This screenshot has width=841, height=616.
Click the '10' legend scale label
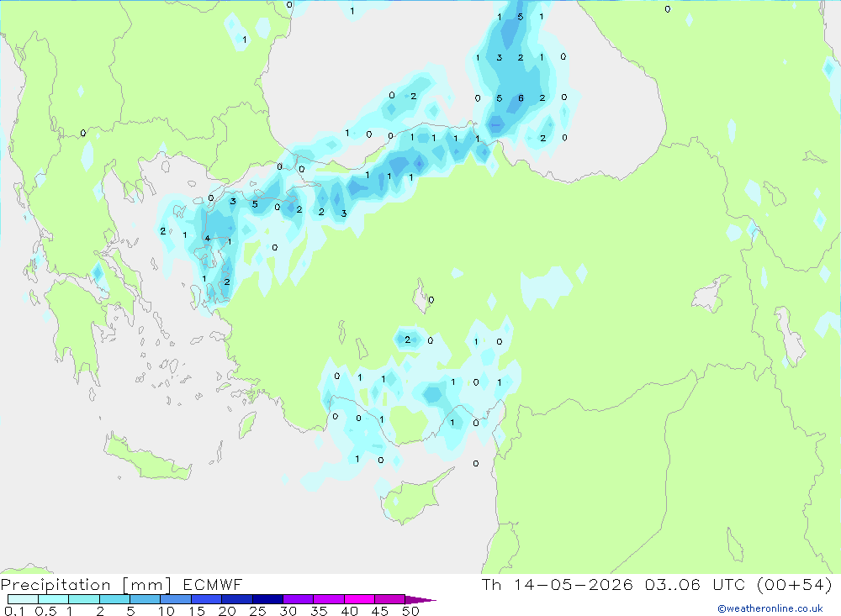click(x=167, y=611)
